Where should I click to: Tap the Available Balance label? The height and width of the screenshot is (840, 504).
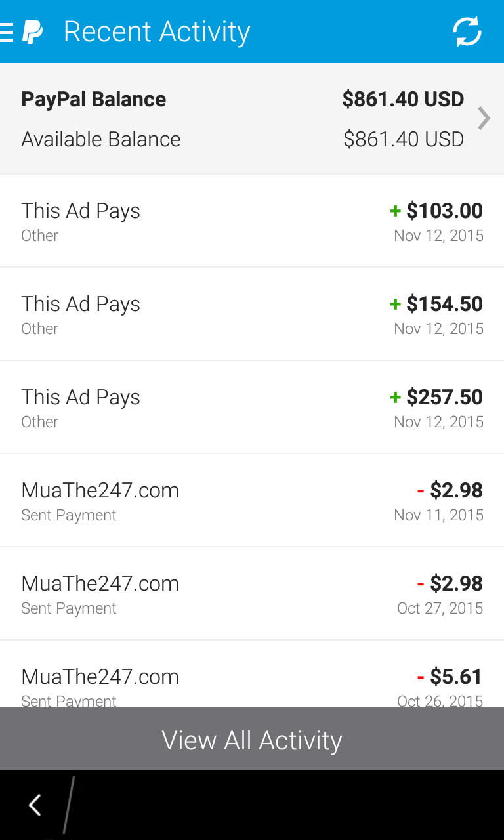[x=101, y=139]
